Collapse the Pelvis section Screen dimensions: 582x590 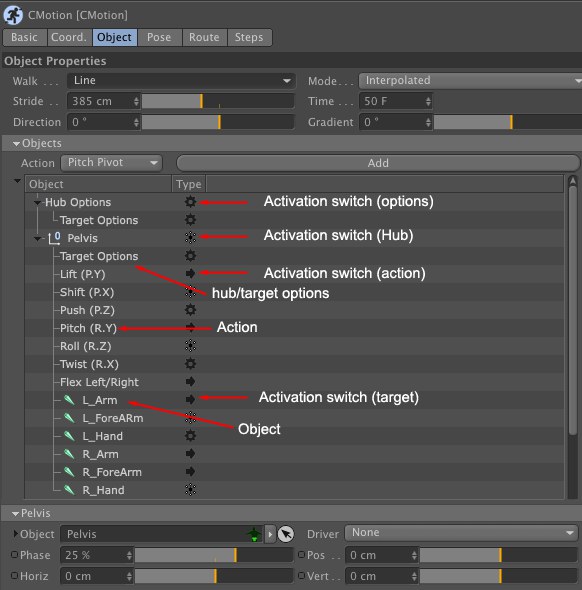click(x=15, y=514)
